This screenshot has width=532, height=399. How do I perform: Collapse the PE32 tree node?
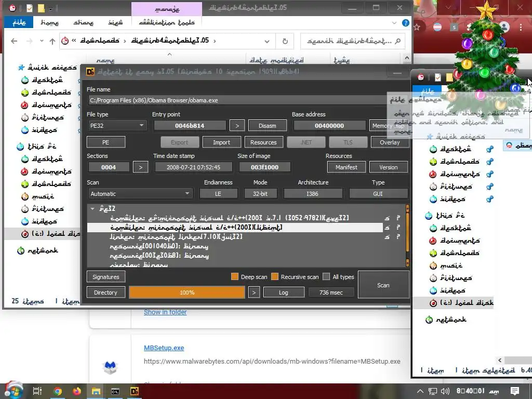pyautogui.click(x=92, y=209)
